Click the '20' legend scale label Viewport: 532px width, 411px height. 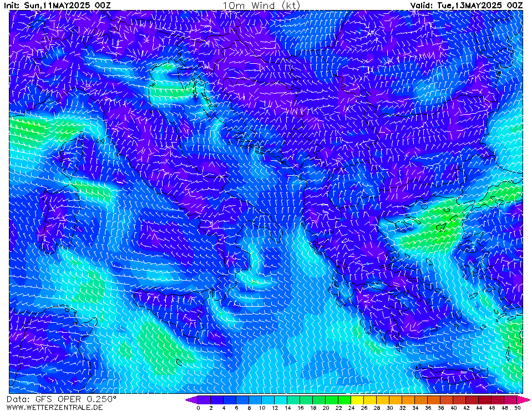point(326,408)
